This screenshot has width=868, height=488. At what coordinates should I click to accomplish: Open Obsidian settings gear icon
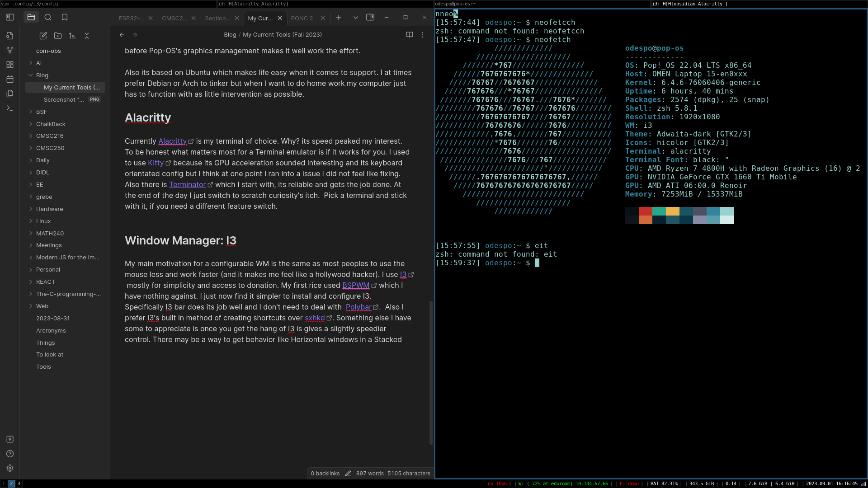[10, 468]
